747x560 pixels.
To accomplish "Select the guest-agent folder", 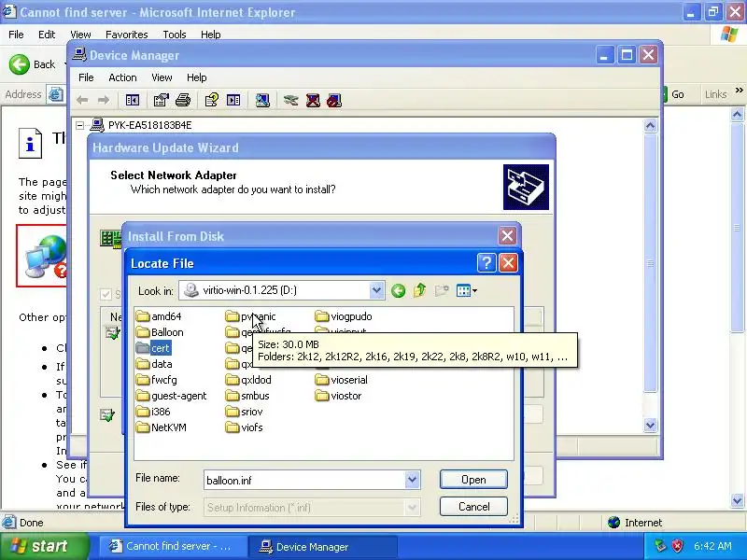I will [x=172, y=396].
